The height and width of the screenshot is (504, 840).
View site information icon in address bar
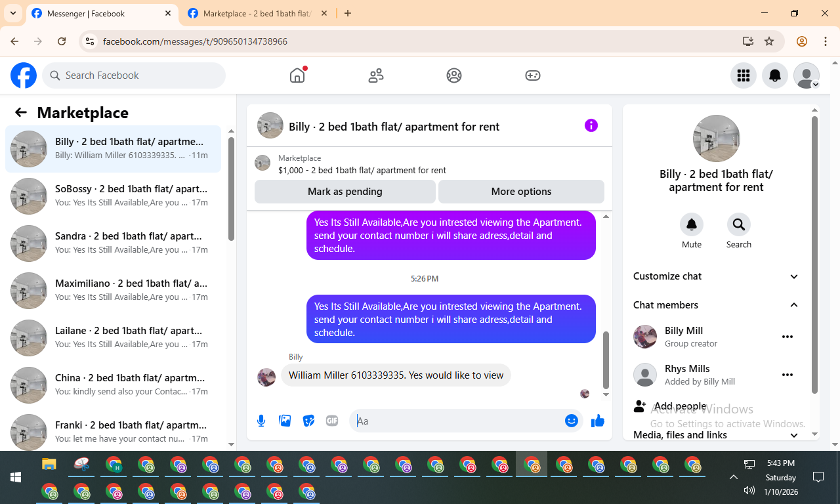(x=91, y=41)
